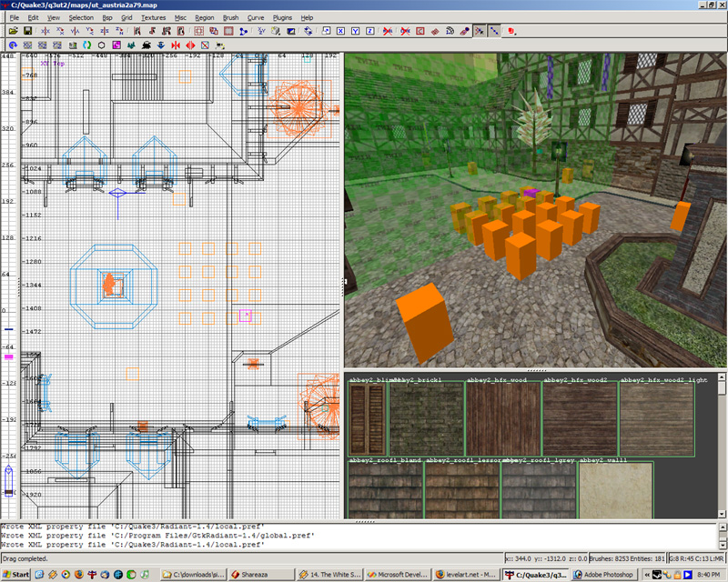Click the Save map floppy icon
The height and width of the screenshot is (582, 728).
click(x=28, y=31)
